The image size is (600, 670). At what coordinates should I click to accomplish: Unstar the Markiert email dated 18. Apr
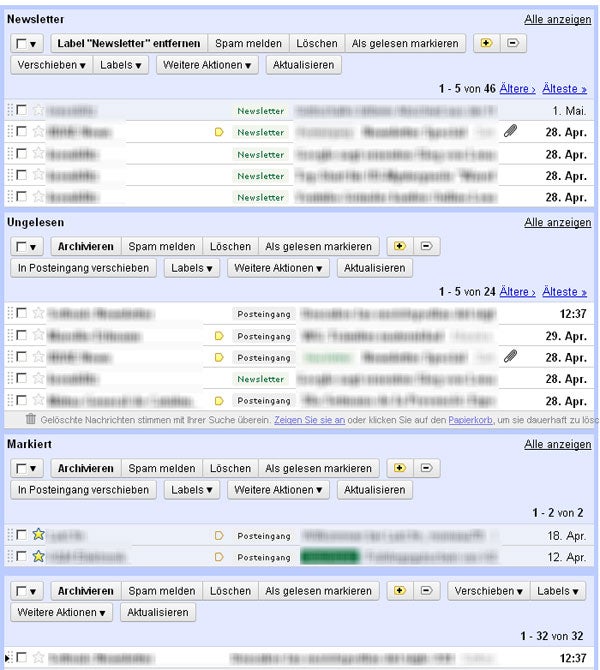[38, 535]
